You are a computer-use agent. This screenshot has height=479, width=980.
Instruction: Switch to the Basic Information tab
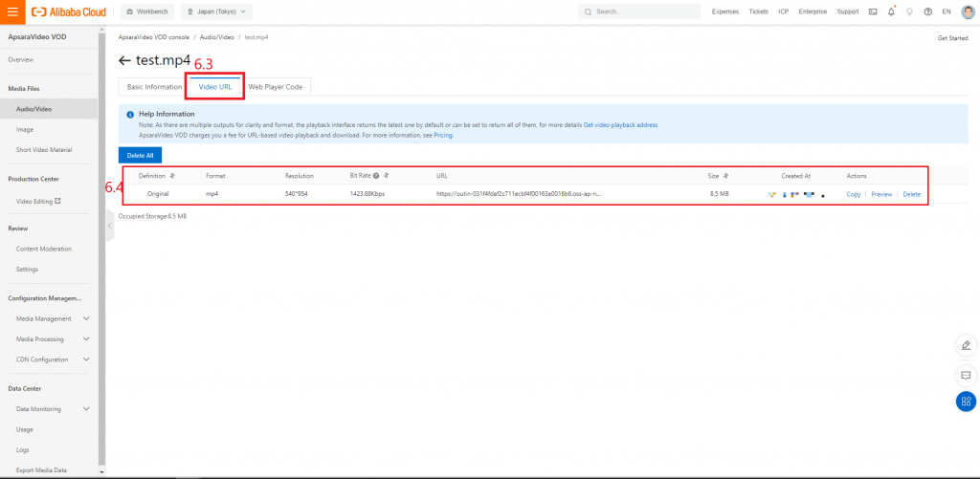click(x=154, y=87)
